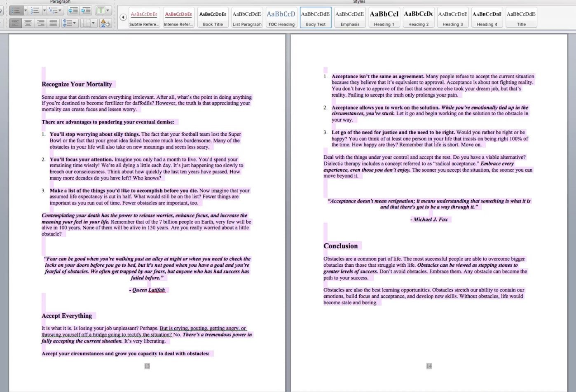Apply the Book Title style

213,17
